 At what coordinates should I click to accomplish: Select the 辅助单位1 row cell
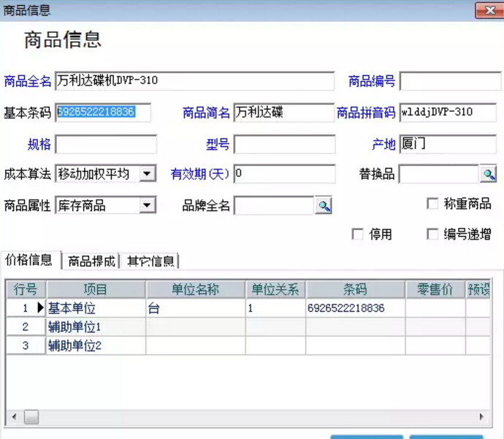(x=96, y=327)
